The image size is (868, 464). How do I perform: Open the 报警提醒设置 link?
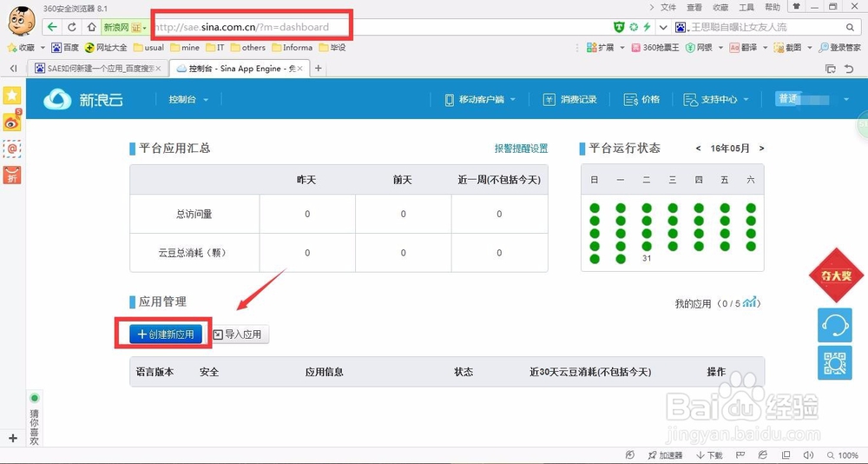(521, 148)
